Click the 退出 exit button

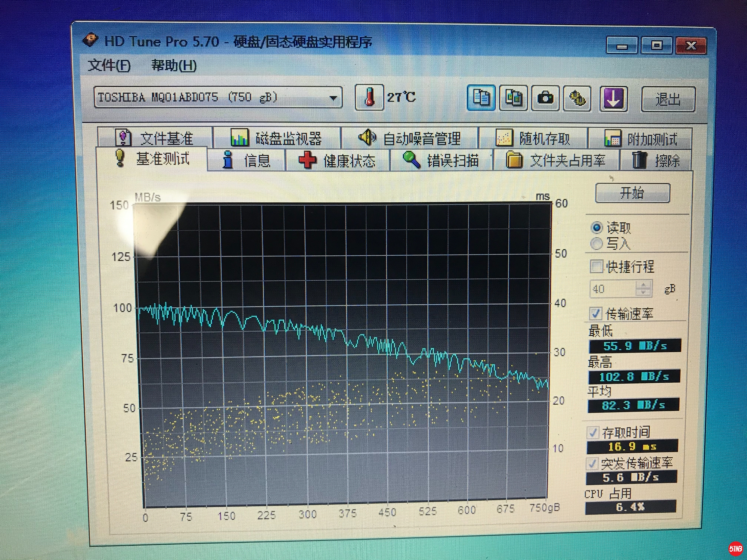coord(668,99)
